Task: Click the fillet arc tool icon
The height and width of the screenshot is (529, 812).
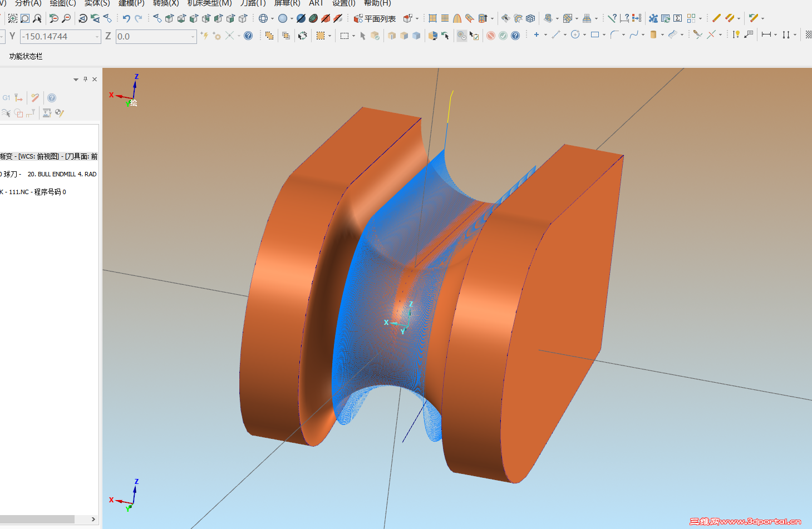Action: tap(614, 34)
